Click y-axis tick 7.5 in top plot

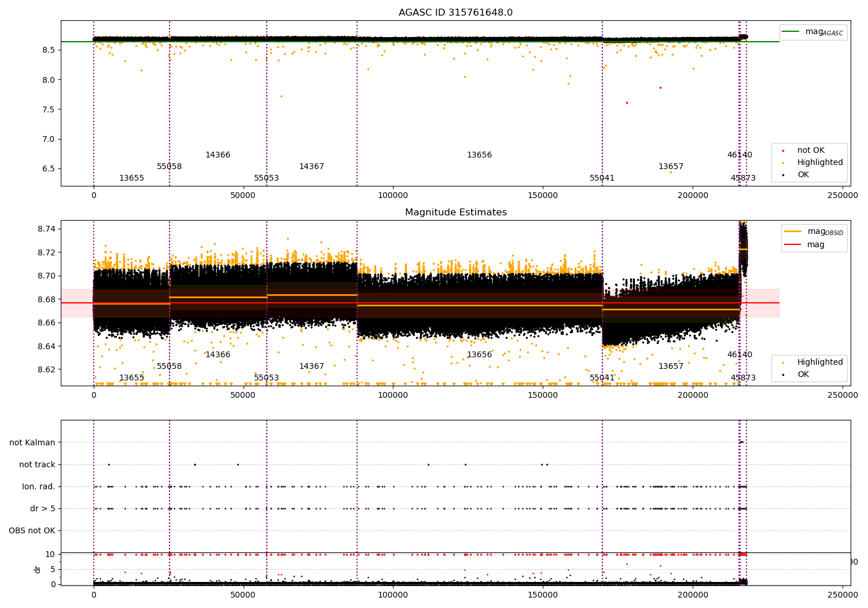(49, 109)
